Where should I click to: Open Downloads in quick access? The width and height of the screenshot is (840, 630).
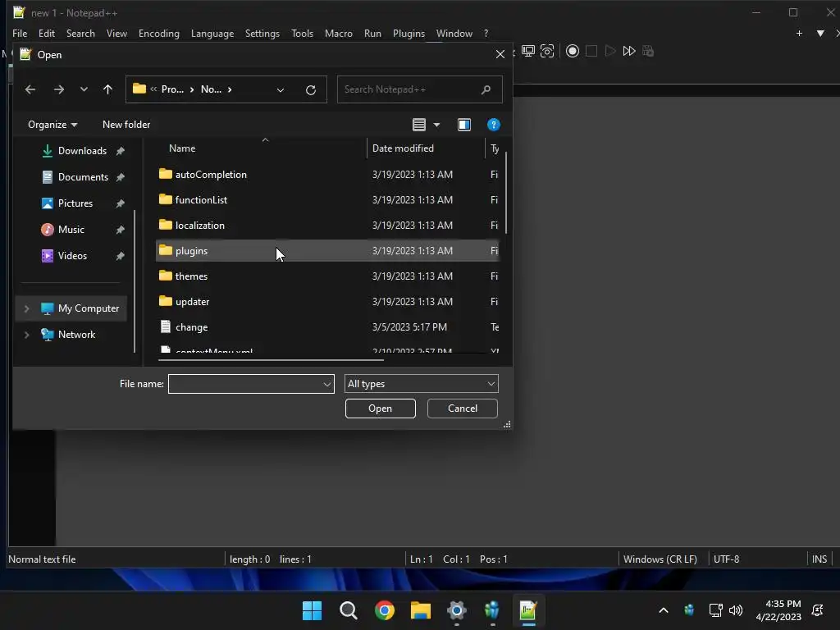click(x=83, y=151)
